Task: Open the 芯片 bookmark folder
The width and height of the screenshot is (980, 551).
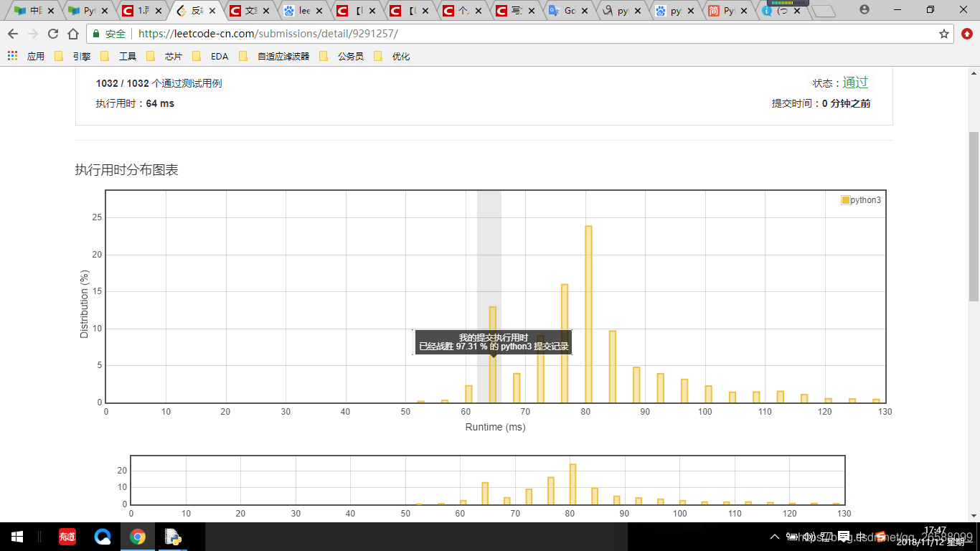Action: coord(164,56)
